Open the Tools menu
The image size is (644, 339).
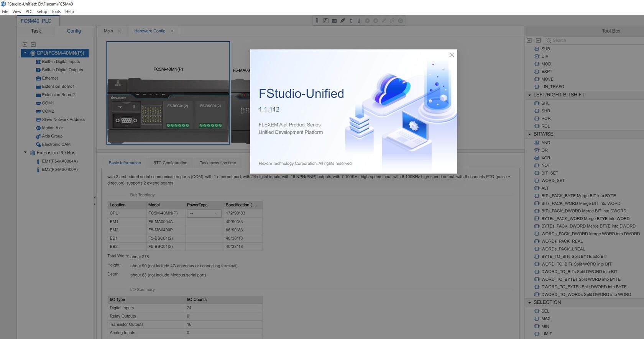pos(56,11)
